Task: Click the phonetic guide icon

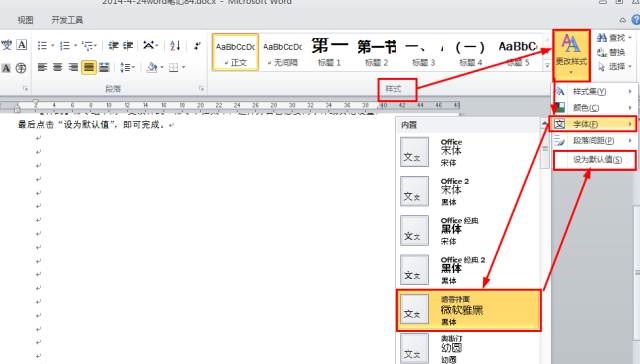Action: [x=7, y=44]
